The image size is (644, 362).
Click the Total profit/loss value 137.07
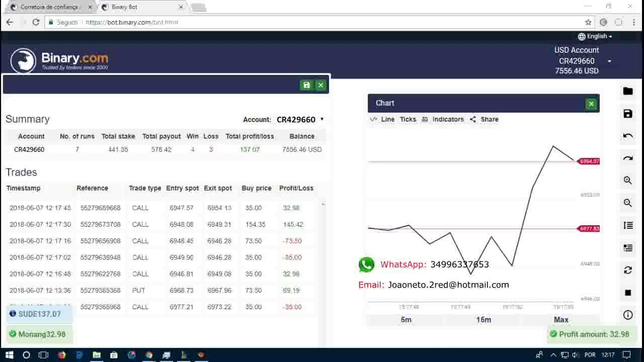point(250,149)
